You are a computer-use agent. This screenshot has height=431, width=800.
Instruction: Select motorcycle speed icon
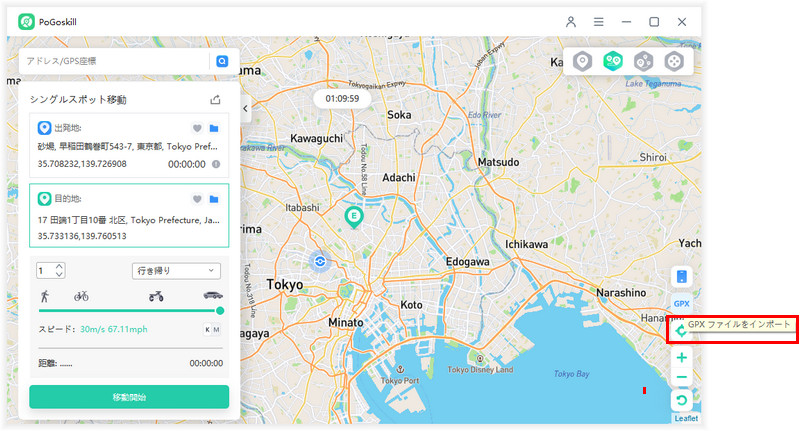tap(156, 295)
